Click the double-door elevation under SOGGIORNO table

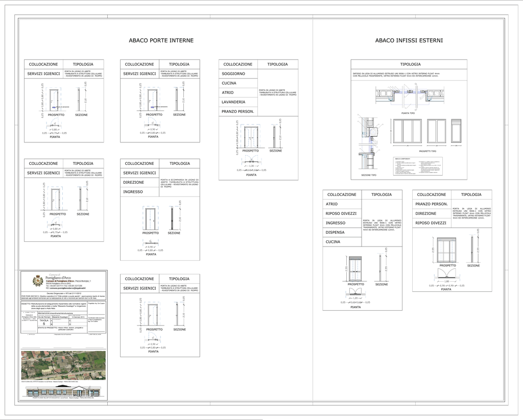(x=251, y=136)
